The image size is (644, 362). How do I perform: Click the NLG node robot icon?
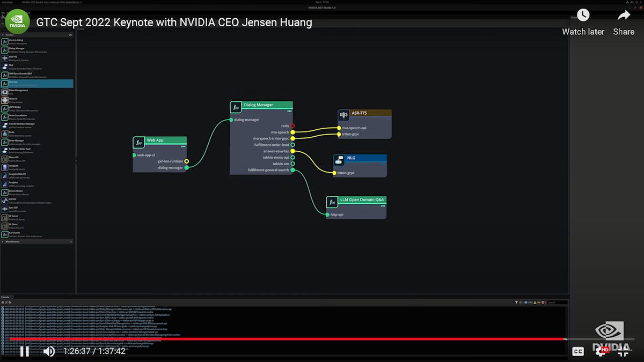[x=339, y=160]
